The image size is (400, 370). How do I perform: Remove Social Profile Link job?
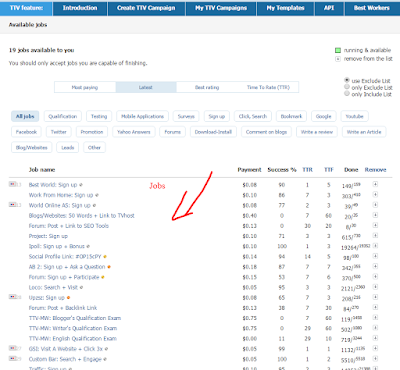(375, 256)
